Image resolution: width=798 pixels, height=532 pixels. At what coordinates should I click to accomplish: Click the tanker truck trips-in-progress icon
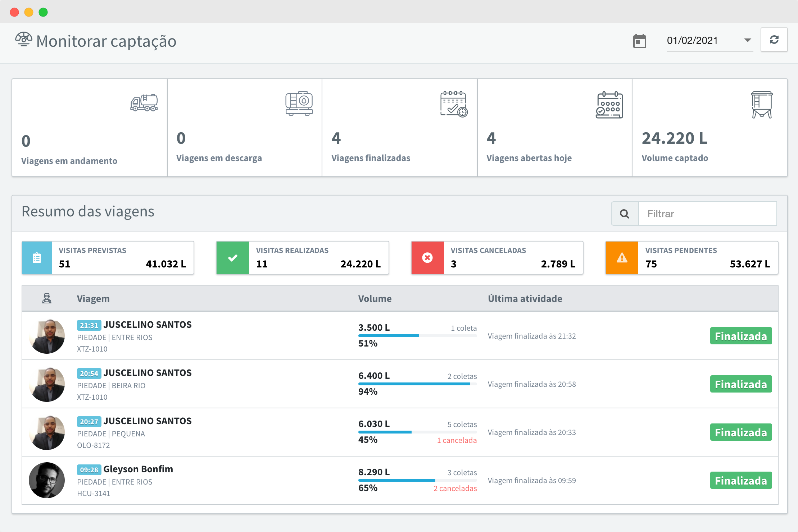pos(144,103)
